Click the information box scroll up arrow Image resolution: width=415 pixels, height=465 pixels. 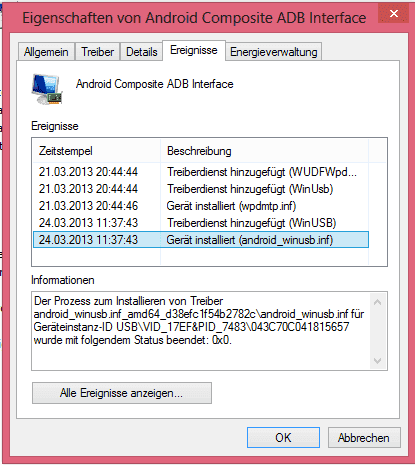click(378, 302)
